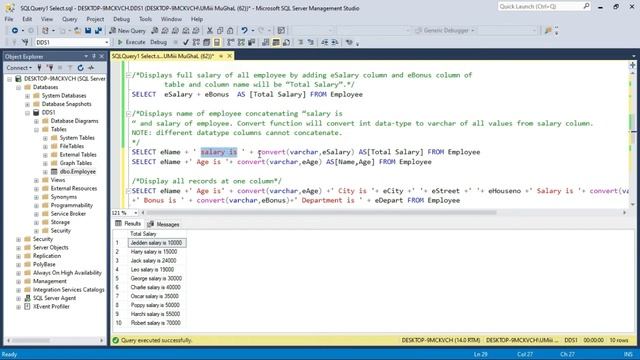Click the Uncomment selected lines icon

click(311, 42)
